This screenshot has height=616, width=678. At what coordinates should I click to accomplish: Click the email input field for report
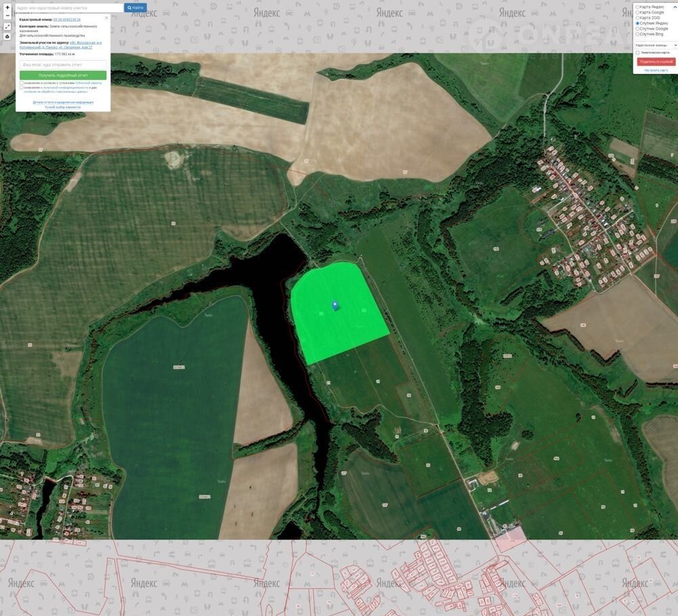tap(63, 65)
